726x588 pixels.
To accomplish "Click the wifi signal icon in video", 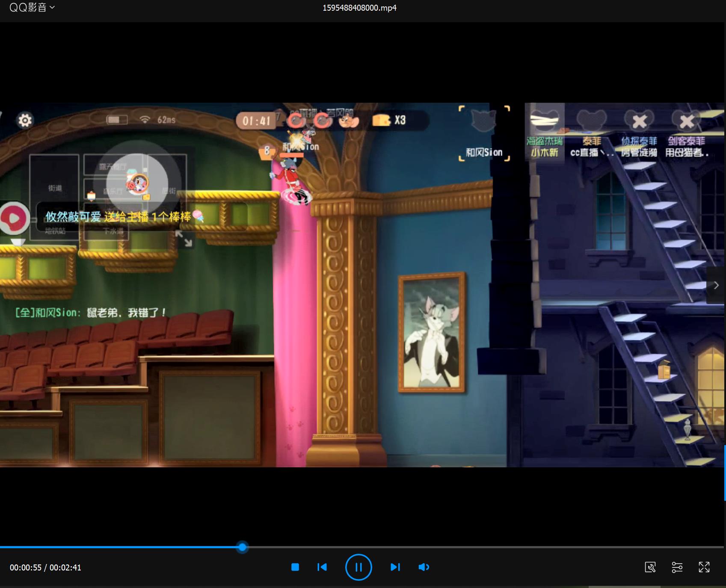I will (145, 120).
